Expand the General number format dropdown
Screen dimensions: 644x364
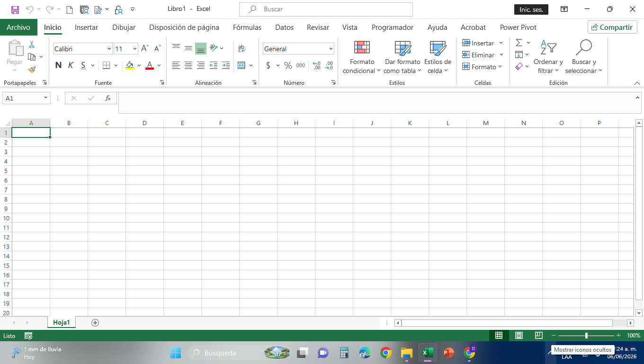pyautogui.click(x=298, y=49)
